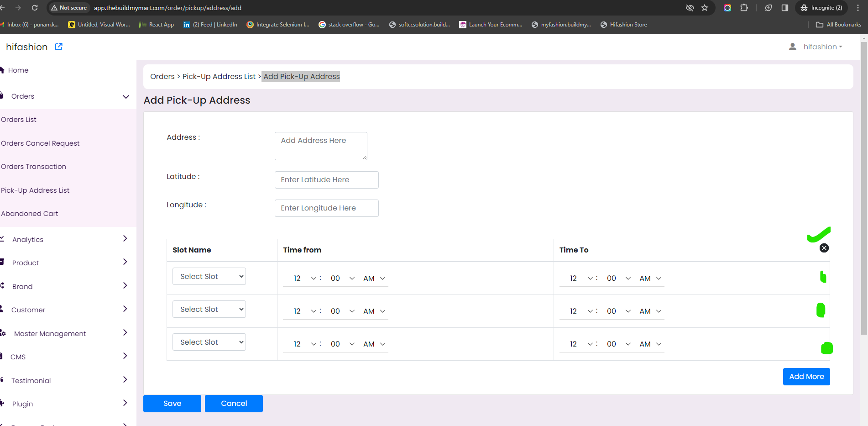Open the Hifashion Store bookmark

624,25
